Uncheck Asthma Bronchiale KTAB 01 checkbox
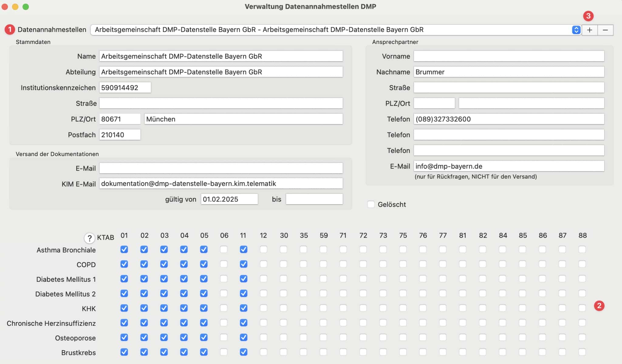The height and width of the screenshot is (364, 622). coord(124,250)
